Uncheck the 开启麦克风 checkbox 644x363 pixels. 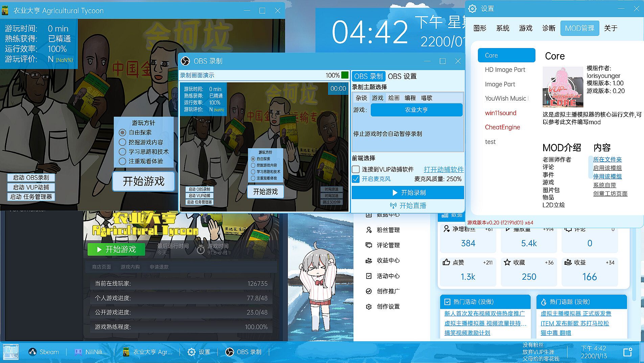pyautogui.click(x=356, y=179)
